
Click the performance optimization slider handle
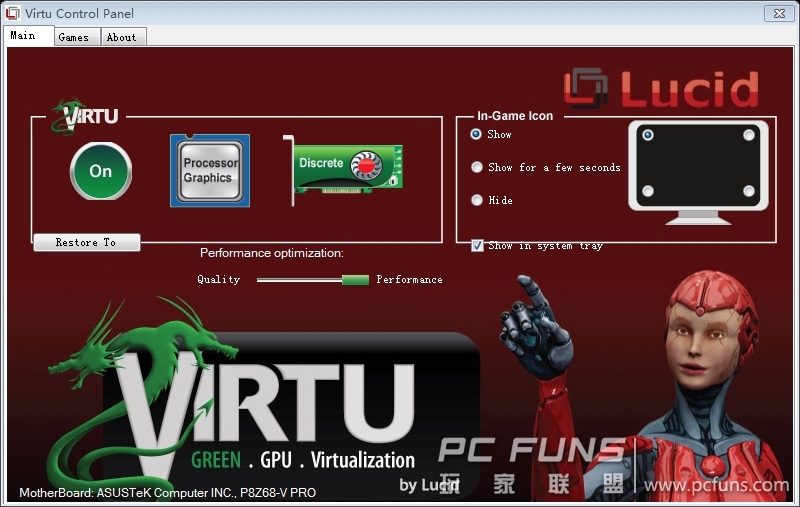point(355,280)
